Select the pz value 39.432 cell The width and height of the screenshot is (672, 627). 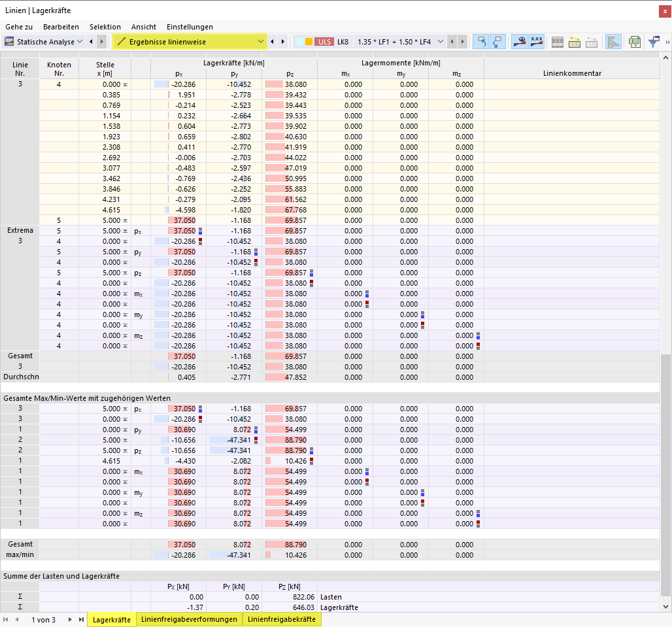pyautogui.click(x=290, y=95)
